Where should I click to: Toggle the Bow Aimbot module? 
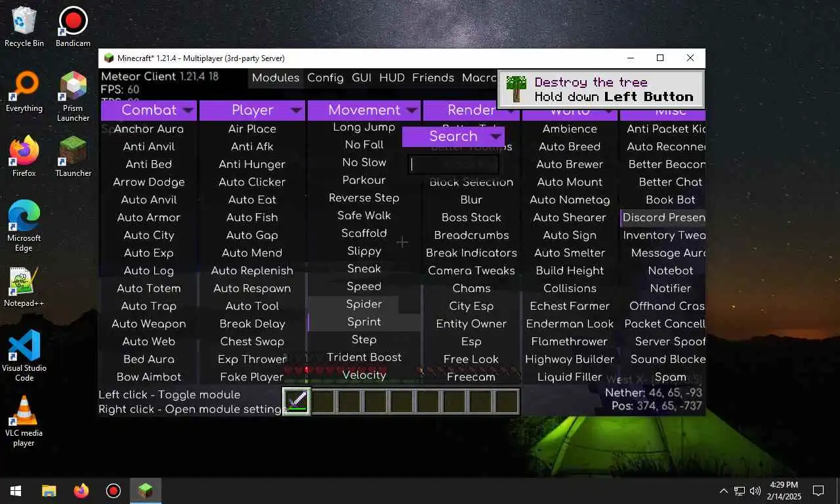point(149,377)
